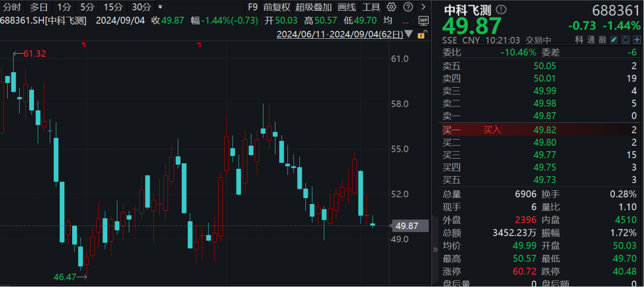Open 画线 drawing tools
The image size is (644, 287).
click(x=346, y=7)
